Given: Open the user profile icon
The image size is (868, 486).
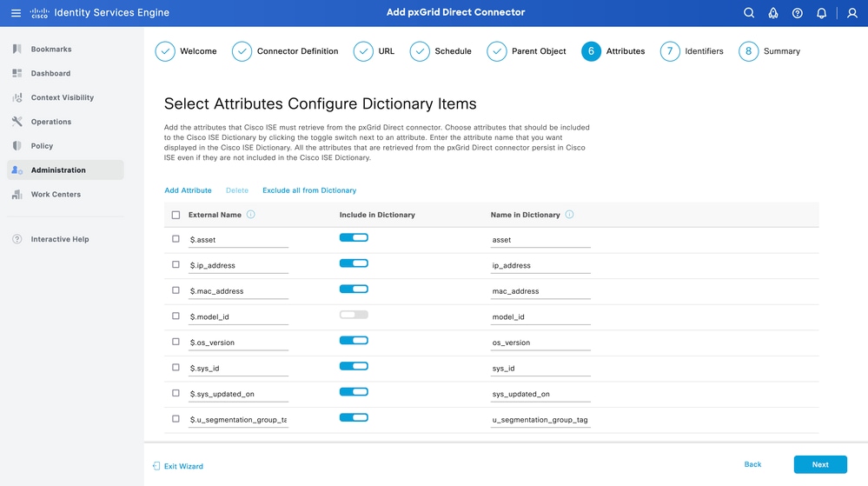Looking at the screenshot, I should coord(852,13).
